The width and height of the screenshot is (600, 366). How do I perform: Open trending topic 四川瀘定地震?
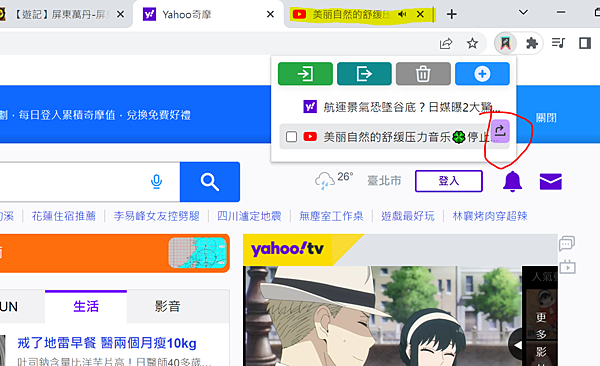tap(249, 216)
